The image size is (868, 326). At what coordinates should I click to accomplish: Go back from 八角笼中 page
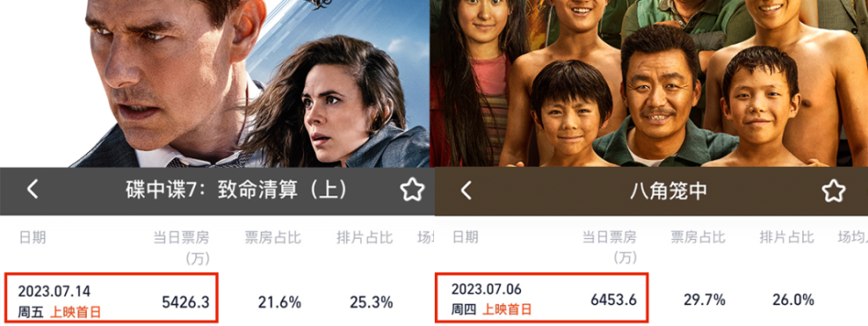pos(467,190)
